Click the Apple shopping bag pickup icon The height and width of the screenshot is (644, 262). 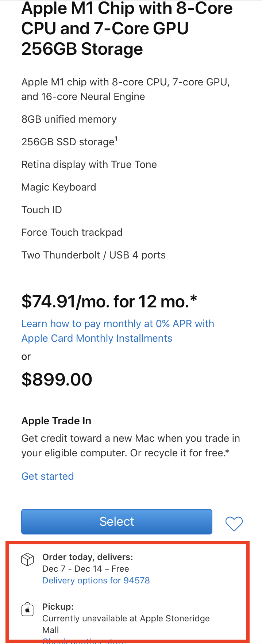(x=27, y=609)
